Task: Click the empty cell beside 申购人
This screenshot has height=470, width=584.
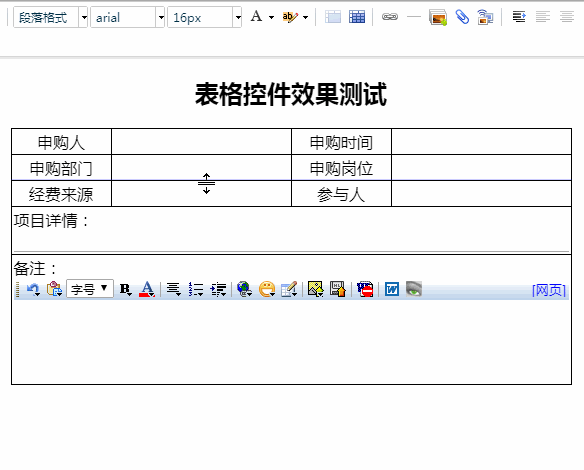Action: click(201, 142)
